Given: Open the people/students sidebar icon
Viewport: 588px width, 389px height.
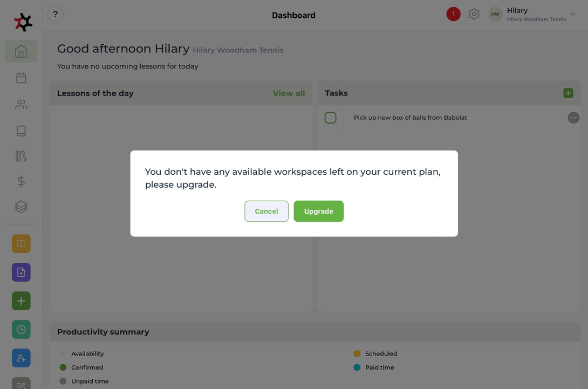Looking at the screenshot, I should (x=21, y=104).
